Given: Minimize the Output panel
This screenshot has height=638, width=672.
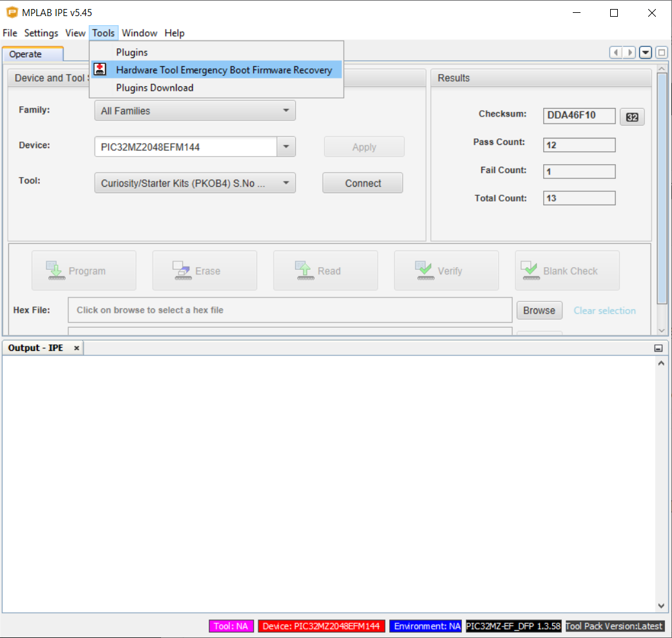Looking at the screenshot, I should point(658,348).
